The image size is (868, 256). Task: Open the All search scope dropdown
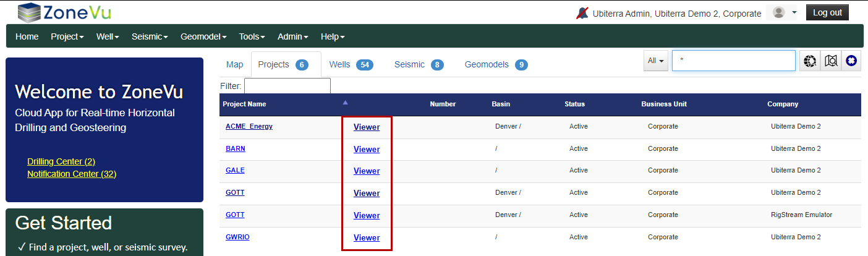coord(656,61)
